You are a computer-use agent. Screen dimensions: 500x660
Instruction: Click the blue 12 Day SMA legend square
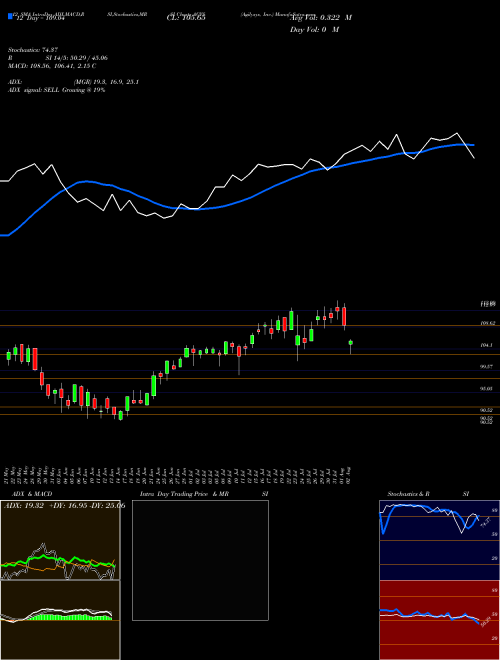[x=11, y=16]
